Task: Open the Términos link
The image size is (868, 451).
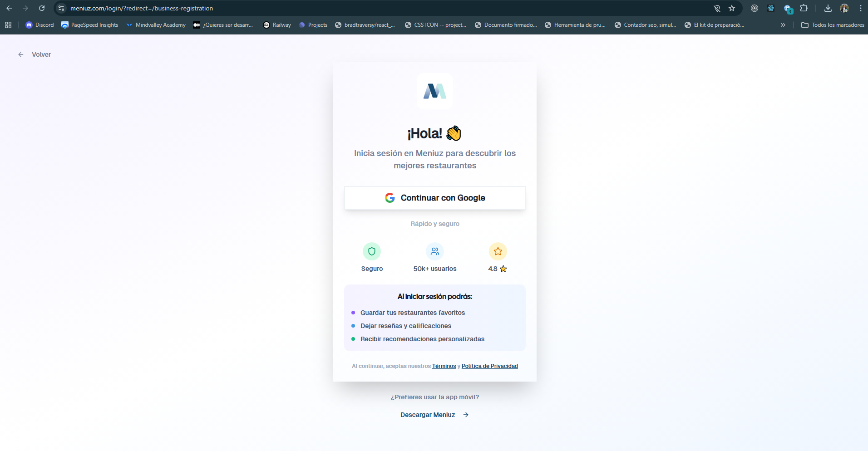Action: [x=444, y=366]
